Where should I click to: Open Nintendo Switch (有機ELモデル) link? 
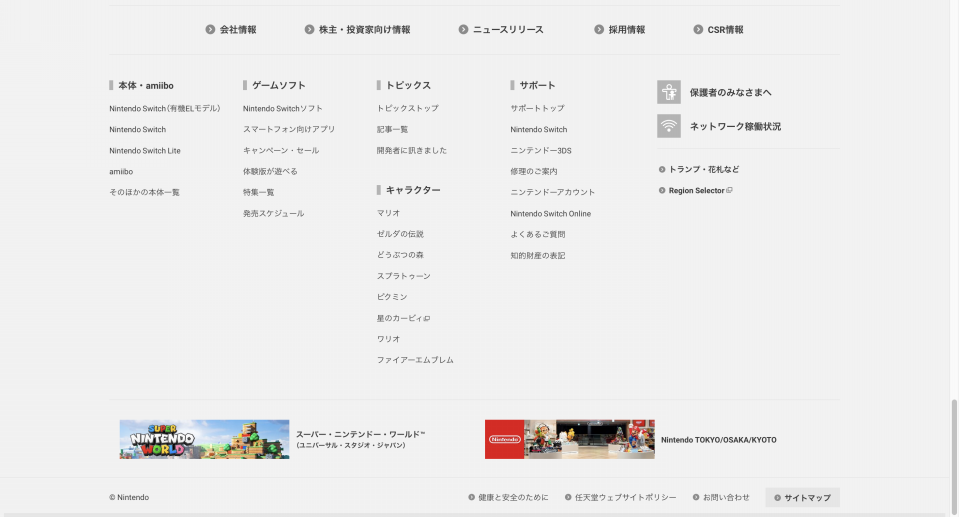click(x=165, y=108)
